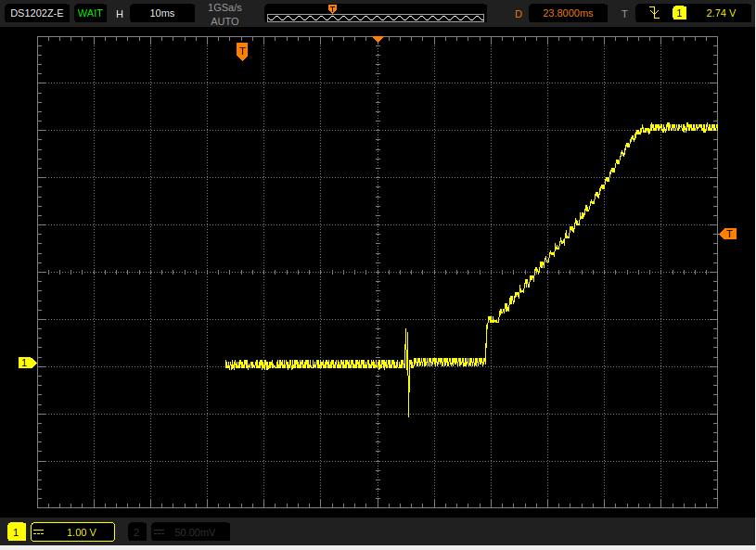Screen dimensions: 756x550
Task: Click the AUTO trigger mode text
Action: click(x=224, y=21)
